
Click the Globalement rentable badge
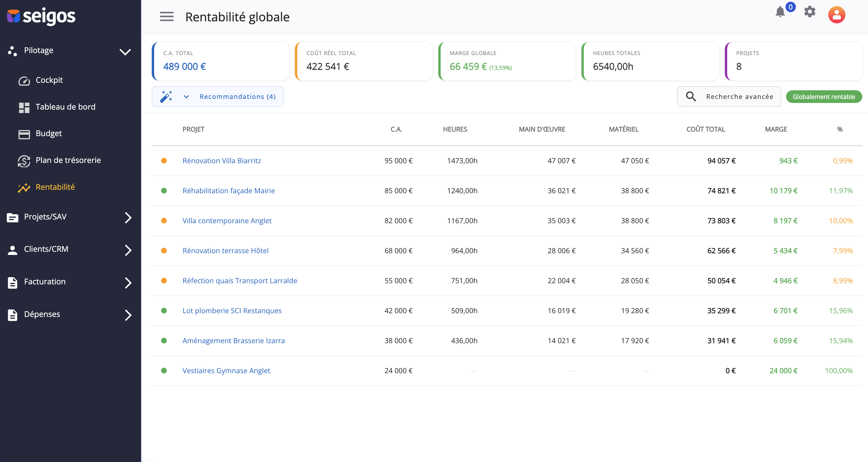click(x=824, y=97)
